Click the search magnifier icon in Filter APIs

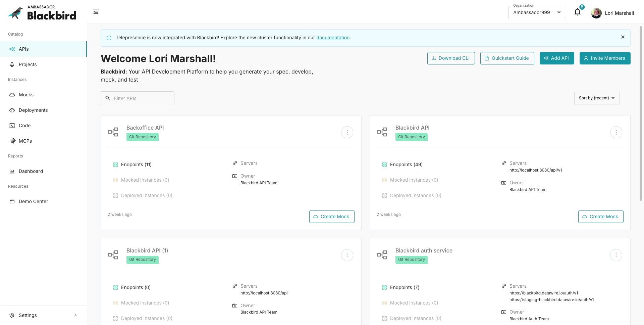click(108, 98)
